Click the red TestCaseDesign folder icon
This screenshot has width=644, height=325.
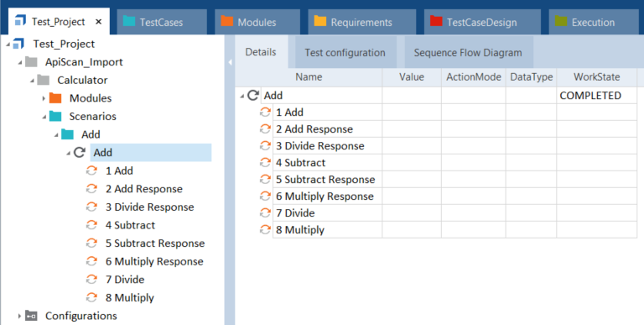tap(436, 21)
